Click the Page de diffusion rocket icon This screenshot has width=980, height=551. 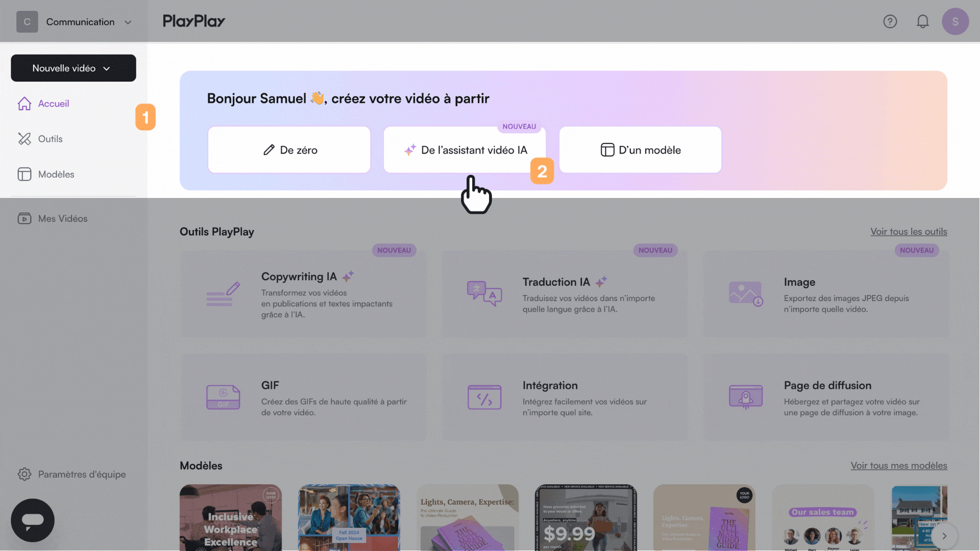coord(745,397)
